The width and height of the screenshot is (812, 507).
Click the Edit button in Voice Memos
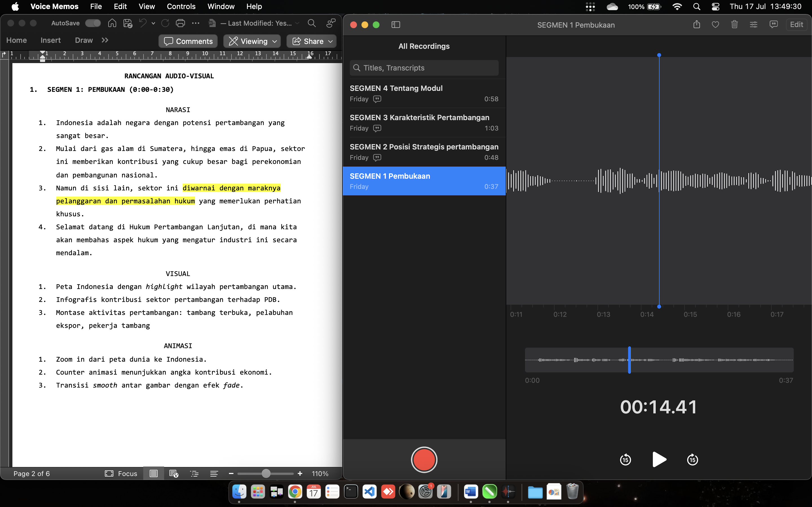click(x=796, y=25)
